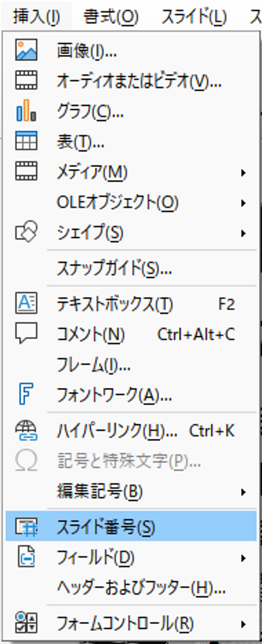Image resolution: width=262 pixels, height=644 pixels.
Task: Click the speech bubble icon beside コメント
Action: point(26,334)
